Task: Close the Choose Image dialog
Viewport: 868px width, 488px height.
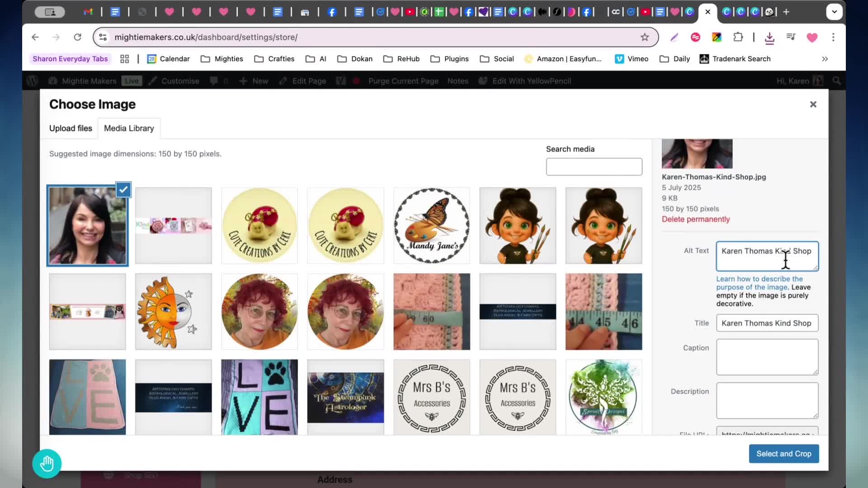Action: [x=813, y=104]
